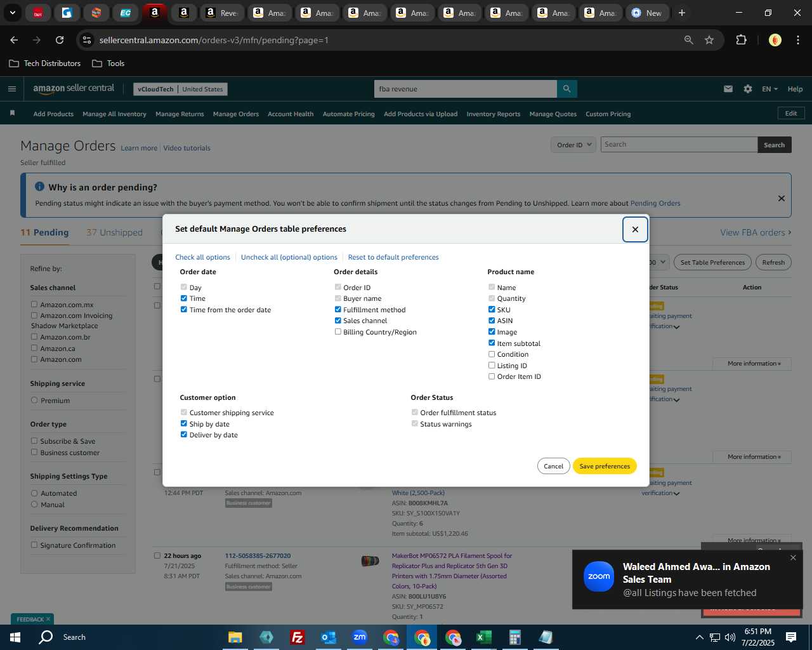
Task: Open Manage Returns menu item
Action: tap(180, 114)
